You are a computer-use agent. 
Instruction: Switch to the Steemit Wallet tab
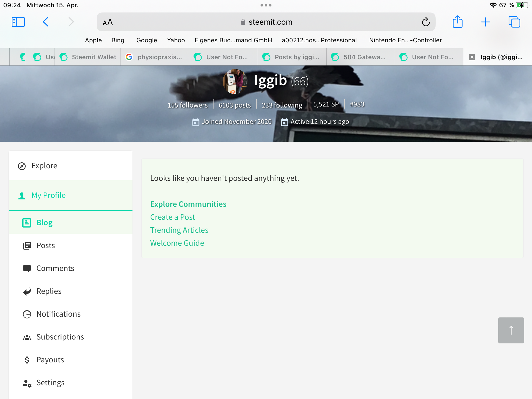click(x=88, y=57)
